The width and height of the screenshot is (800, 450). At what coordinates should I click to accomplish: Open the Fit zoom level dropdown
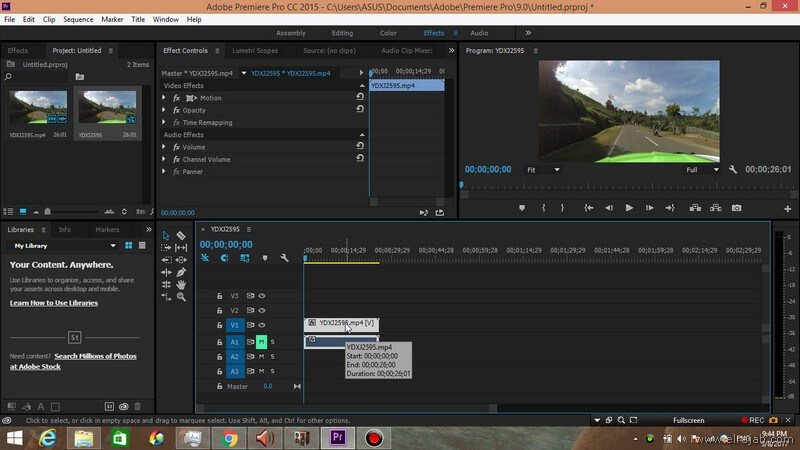(x=543, y=170)
